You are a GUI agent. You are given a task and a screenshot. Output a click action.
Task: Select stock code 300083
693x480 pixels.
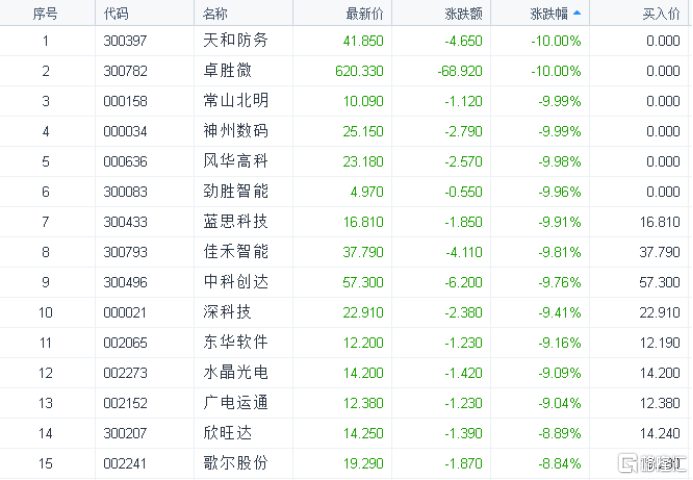125,192
